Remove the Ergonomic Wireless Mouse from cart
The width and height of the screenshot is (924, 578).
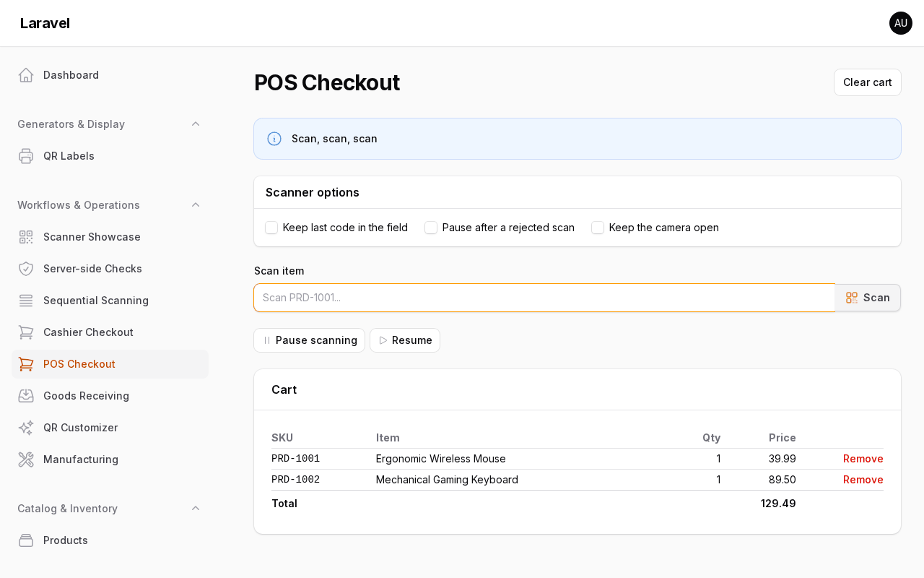863,459
